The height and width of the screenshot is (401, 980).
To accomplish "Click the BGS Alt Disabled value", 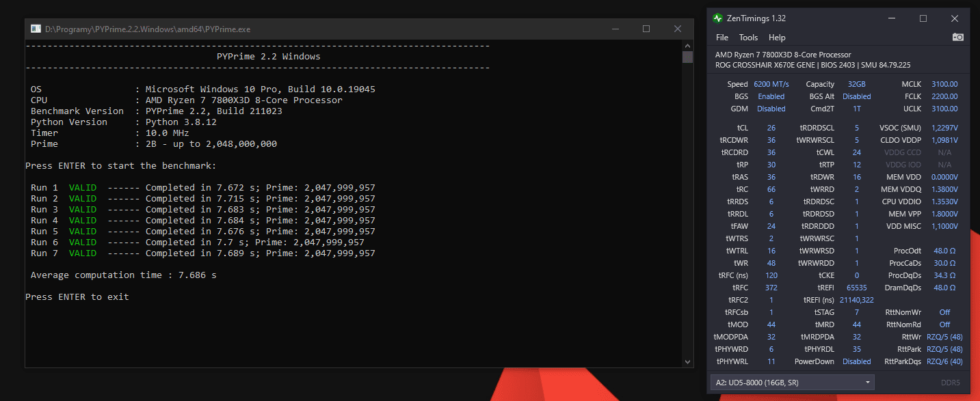I will (x=857, y=96).
